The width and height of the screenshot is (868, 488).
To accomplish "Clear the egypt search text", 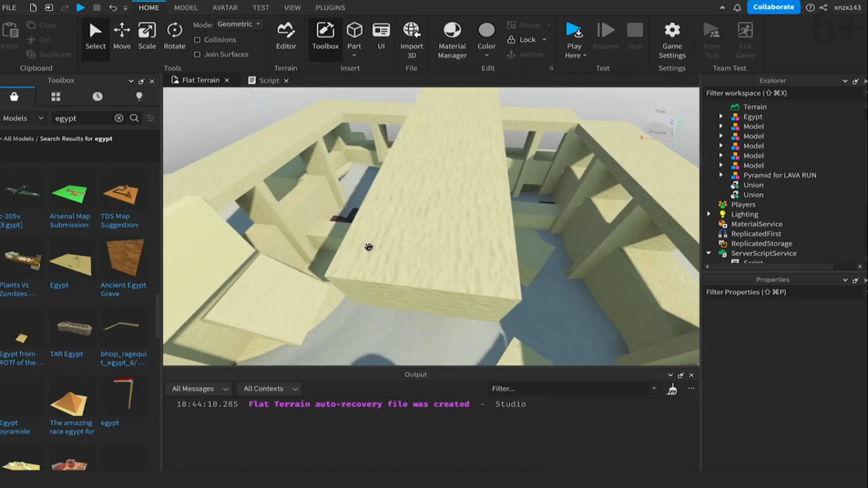I will coord(119,118).
